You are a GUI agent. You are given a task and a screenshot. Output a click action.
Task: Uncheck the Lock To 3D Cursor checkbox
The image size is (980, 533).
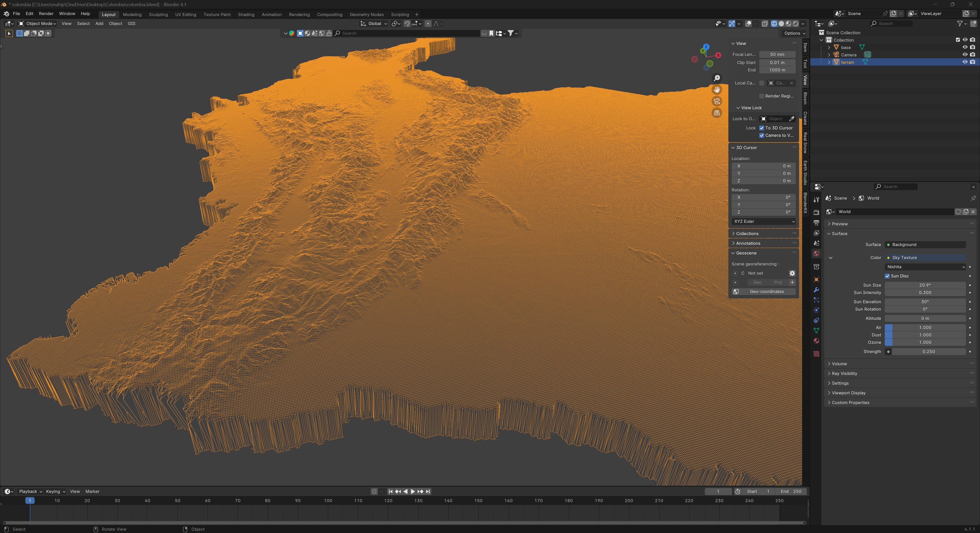point(762,128)
